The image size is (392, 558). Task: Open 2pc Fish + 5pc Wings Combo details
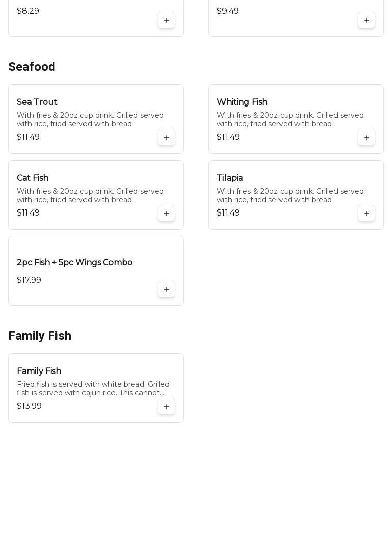74,263
